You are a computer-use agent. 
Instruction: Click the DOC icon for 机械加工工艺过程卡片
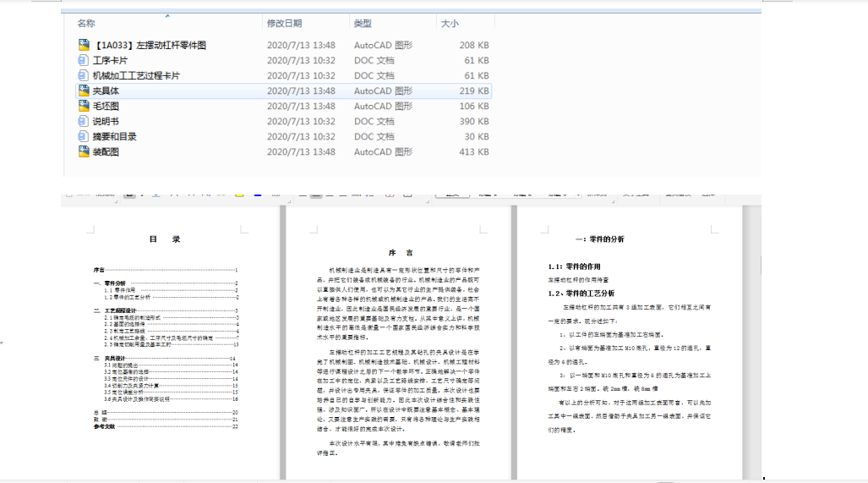point(83,75)
